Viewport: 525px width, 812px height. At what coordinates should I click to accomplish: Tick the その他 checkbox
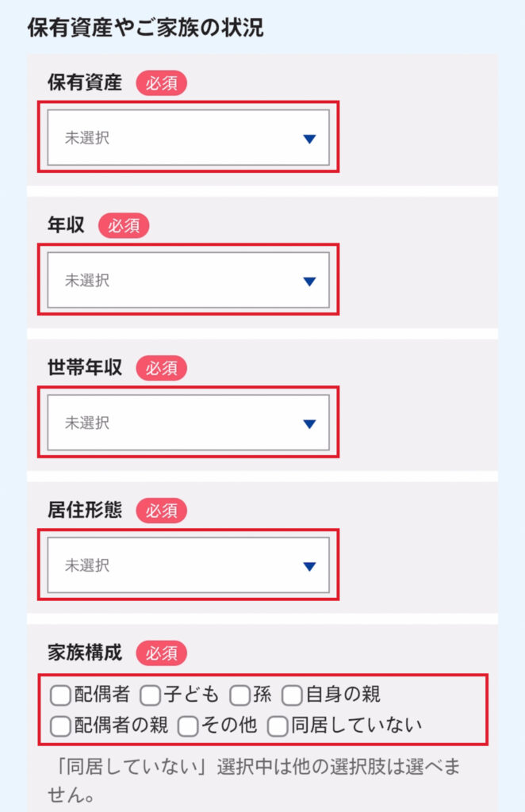pyautogui.click(x=187, y=726)
